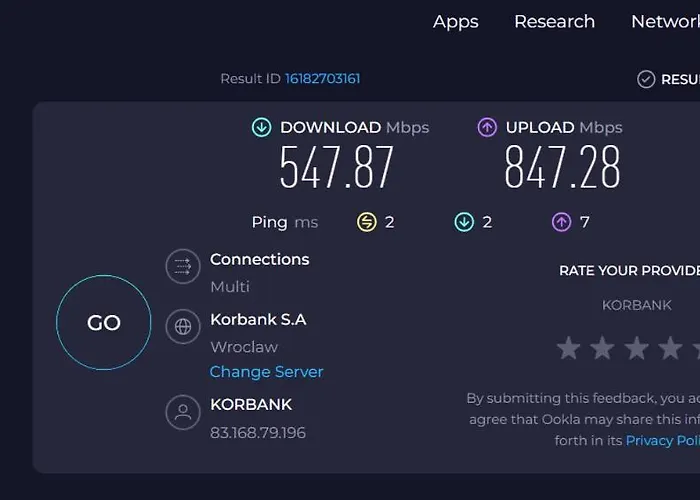The image size is (700, 500).
Task: Click the globe server icon
Action: click(x=183, y=326)
